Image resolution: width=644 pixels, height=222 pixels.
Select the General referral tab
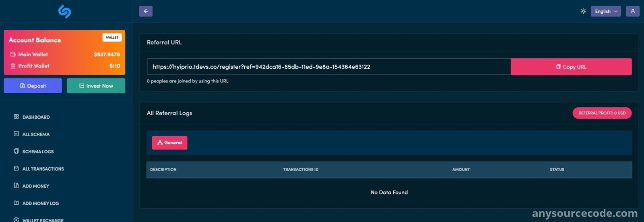pyautogui.click(x=169, y=143)
